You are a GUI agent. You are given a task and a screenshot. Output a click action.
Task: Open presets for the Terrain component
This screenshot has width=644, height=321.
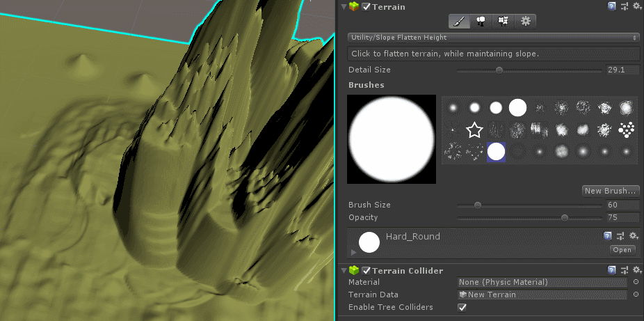coord(625,6)
